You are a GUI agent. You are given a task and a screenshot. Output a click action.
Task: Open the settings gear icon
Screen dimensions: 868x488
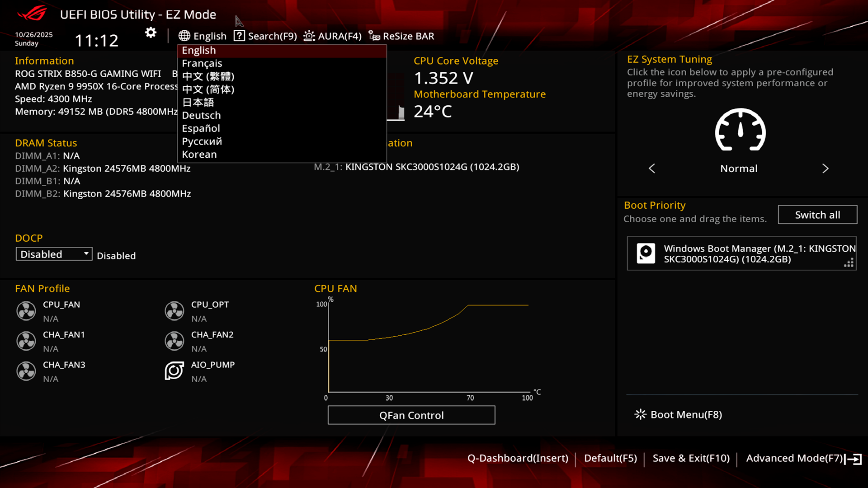pyautogui.click(x=151, y=33)
